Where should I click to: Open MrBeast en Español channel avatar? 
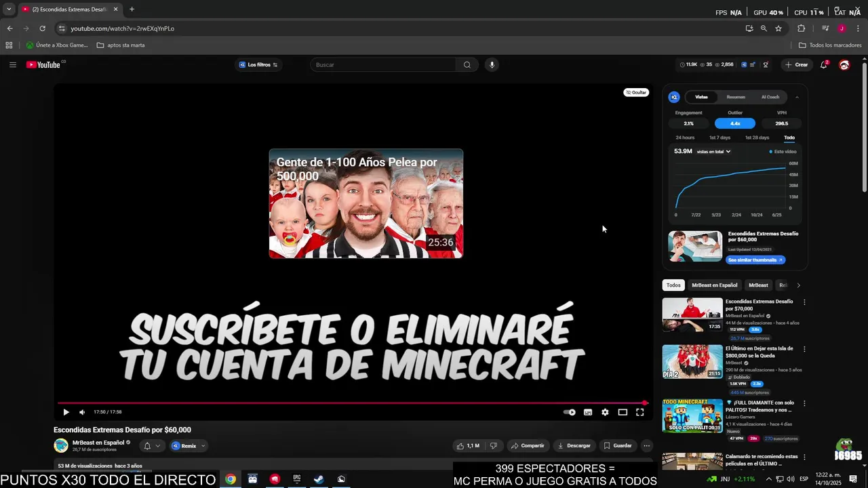click(61, 445)
